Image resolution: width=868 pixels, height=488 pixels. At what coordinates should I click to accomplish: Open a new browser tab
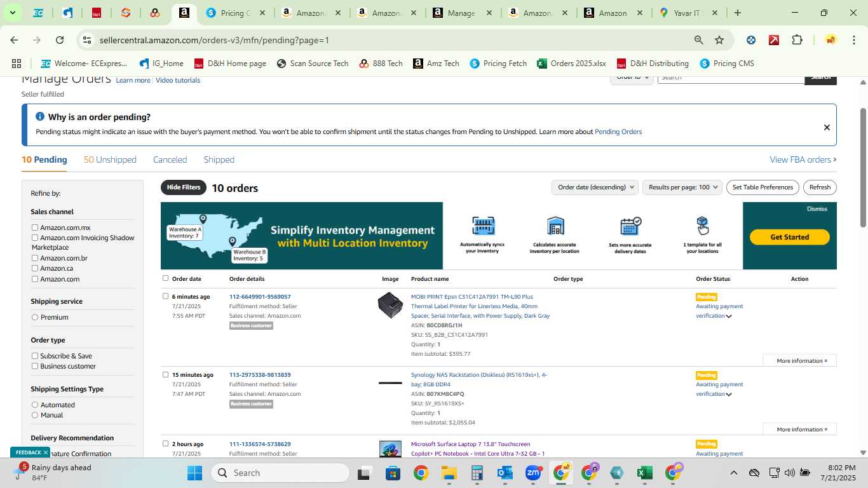(737, 13)
